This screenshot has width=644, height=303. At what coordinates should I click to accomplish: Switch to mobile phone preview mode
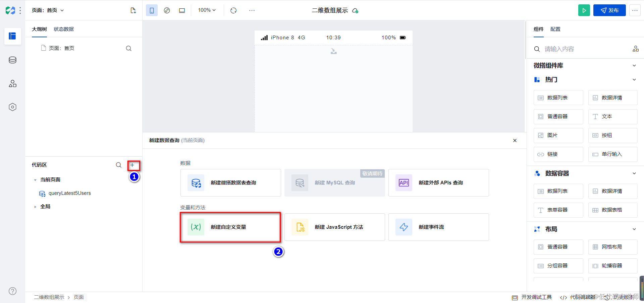pos(152,10)
